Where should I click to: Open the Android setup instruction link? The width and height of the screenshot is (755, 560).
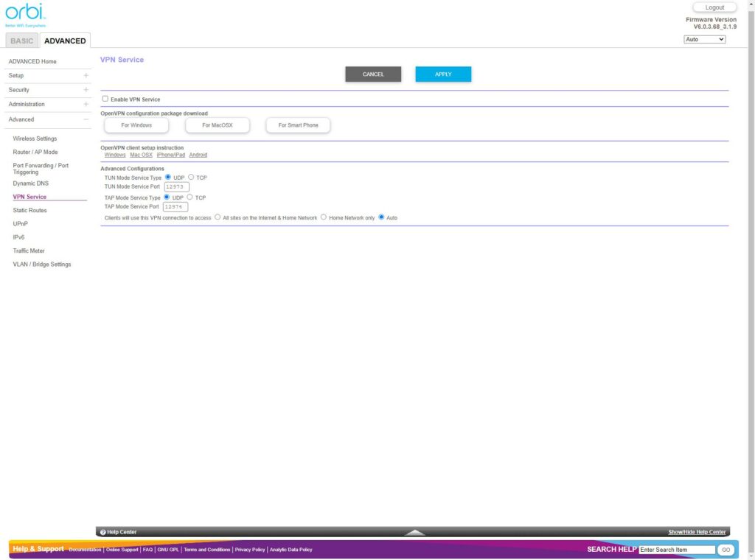pos(198,155)
